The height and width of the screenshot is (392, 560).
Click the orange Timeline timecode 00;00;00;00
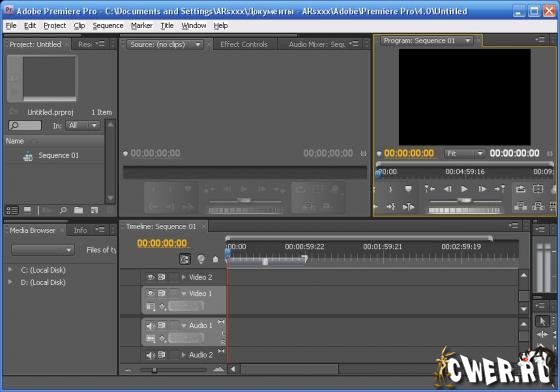(162, 243)
